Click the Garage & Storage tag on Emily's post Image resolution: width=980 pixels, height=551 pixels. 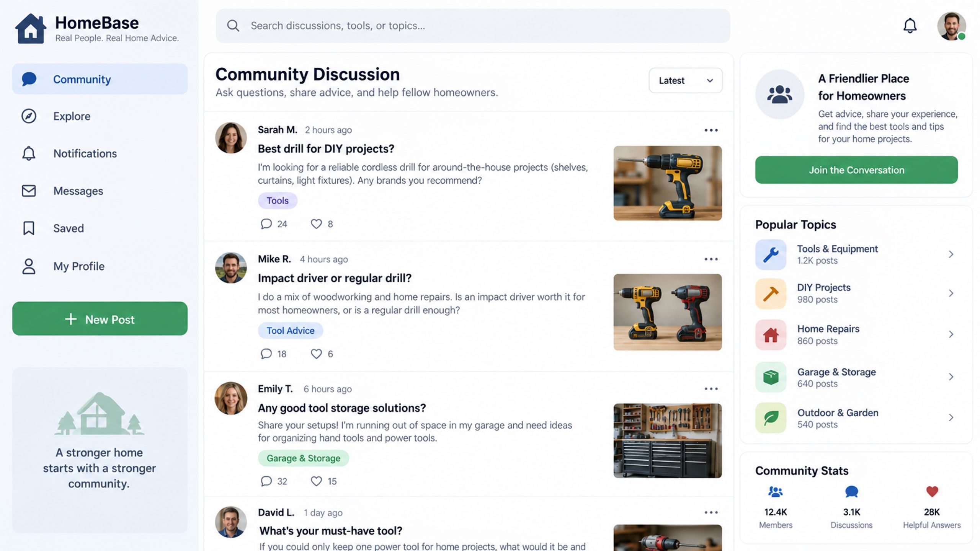(303, 458)
